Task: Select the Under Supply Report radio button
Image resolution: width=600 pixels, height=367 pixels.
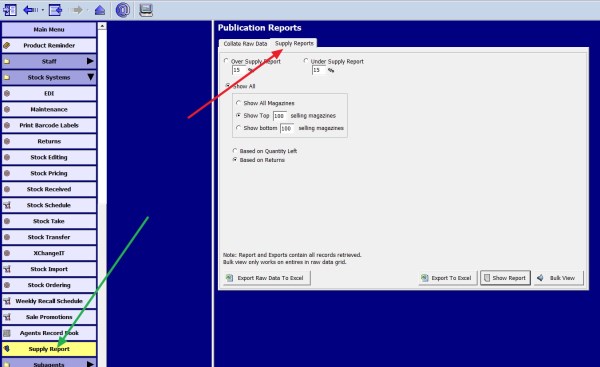Action: pyautogui.click(x=306, y=61)
